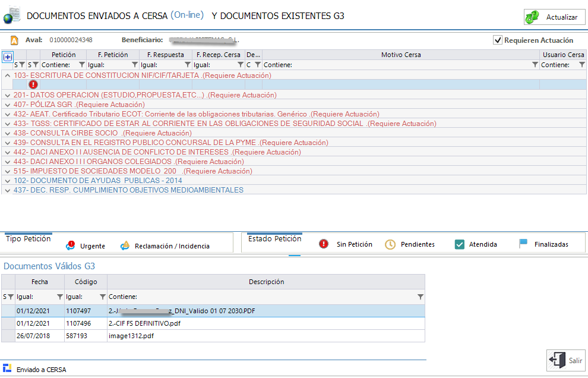The height and width of the screenshot is (378, 588).
Task: Click the On-line label in the title
Action: click(187, 15)
